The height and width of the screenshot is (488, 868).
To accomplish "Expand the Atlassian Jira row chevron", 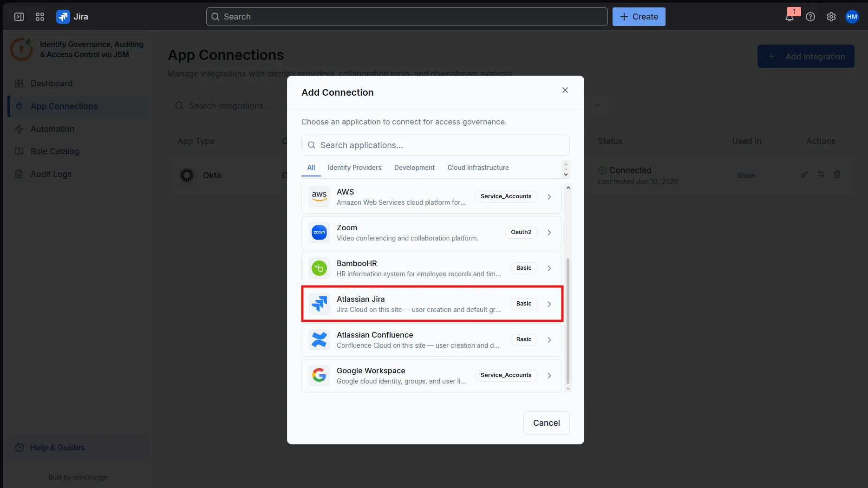I will click(549, 304).
